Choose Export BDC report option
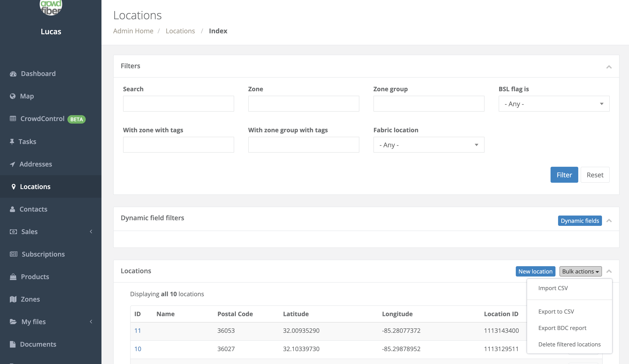Image resolution: width=629 pixels, height=364 pixels. [x=562, y=328]
